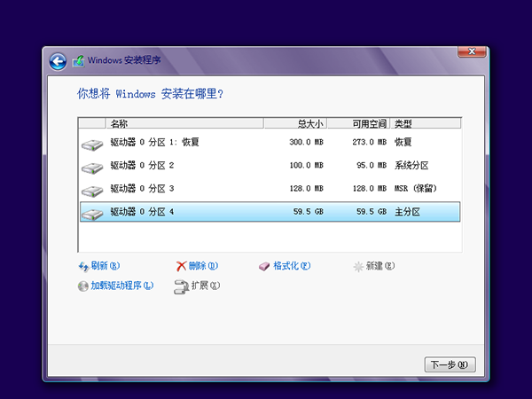Click the Windows setup icon in title bar
The height and width of the screenshot is (399, 532).
click(x=78, y=61)
